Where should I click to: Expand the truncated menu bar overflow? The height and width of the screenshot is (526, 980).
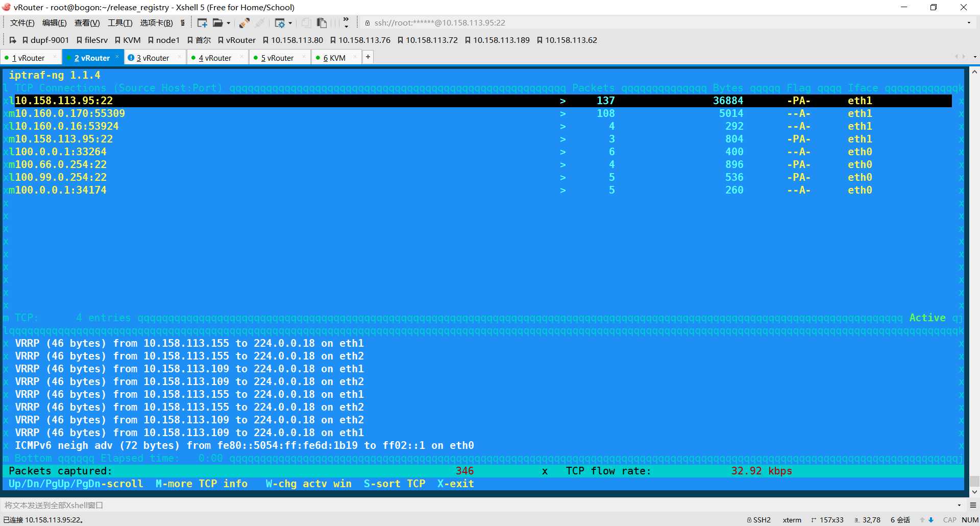(x=183, y=23)
